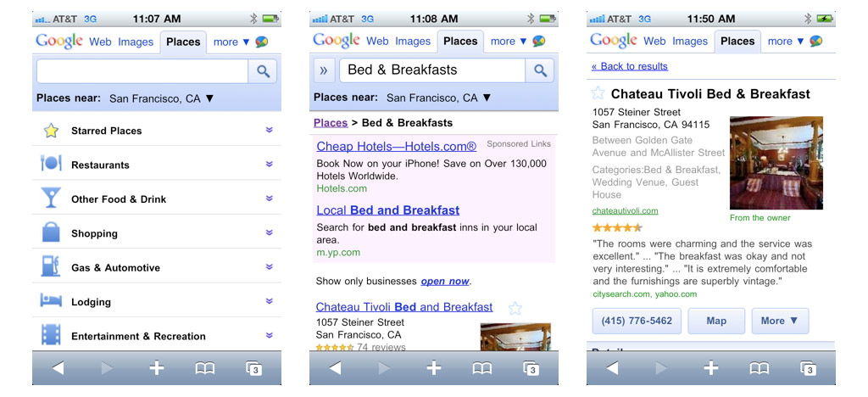Click the Other Food & Drink cocktail icon
Screen dimensions: 868x397
[x=51, y=198]
